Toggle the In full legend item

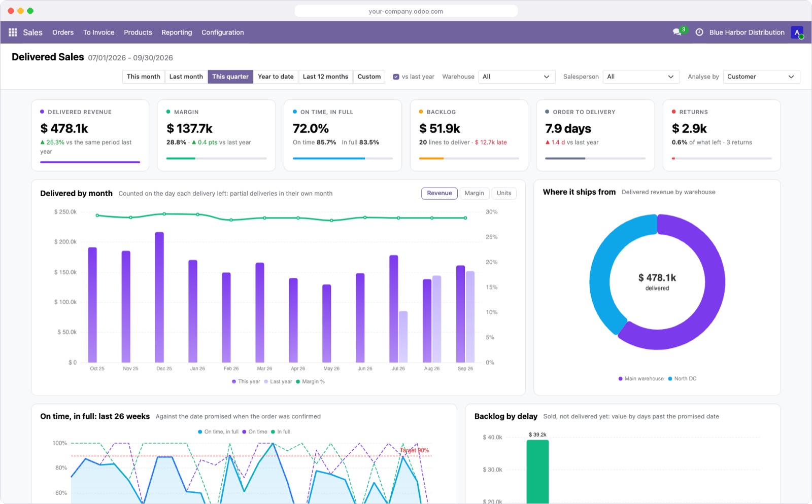280,432
